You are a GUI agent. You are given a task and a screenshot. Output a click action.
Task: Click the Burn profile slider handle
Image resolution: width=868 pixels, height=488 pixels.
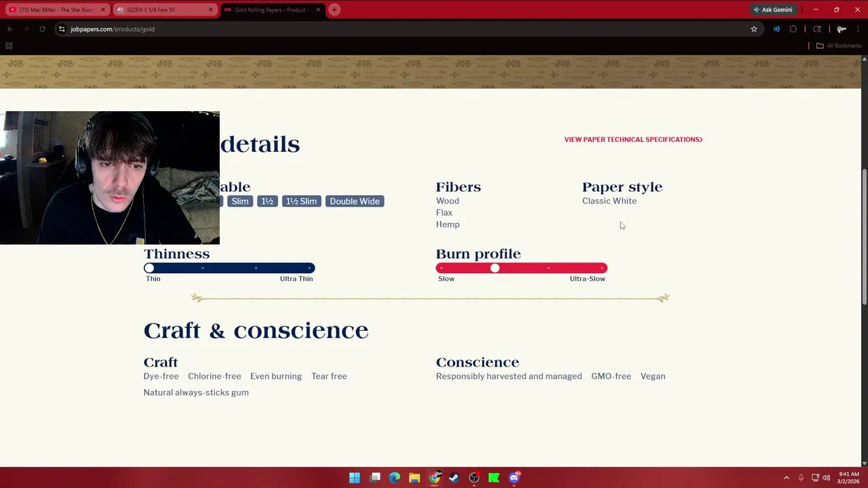coord(495,268)
